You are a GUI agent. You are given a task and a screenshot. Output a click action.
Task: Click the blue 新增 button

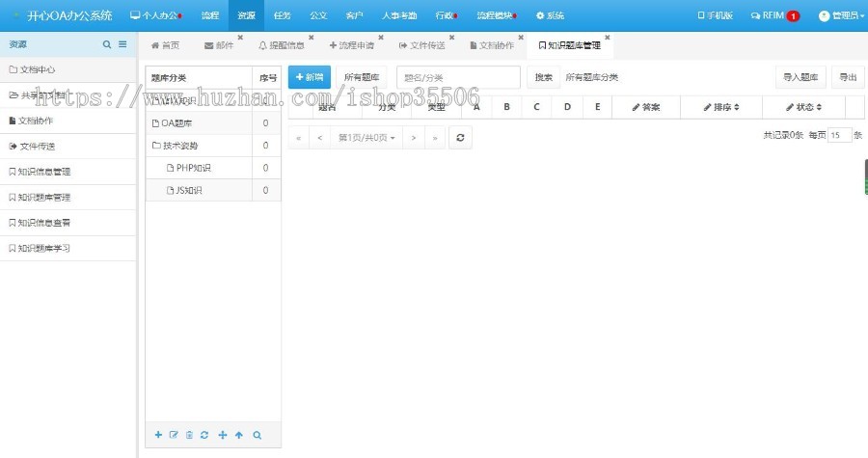click(310, 77)
